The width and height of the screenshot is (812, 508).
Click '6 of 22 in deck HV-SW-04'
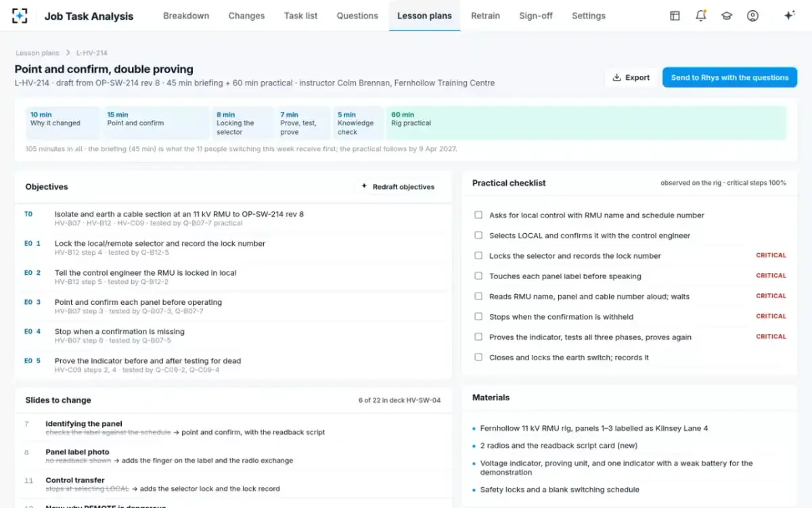(399, 400)
